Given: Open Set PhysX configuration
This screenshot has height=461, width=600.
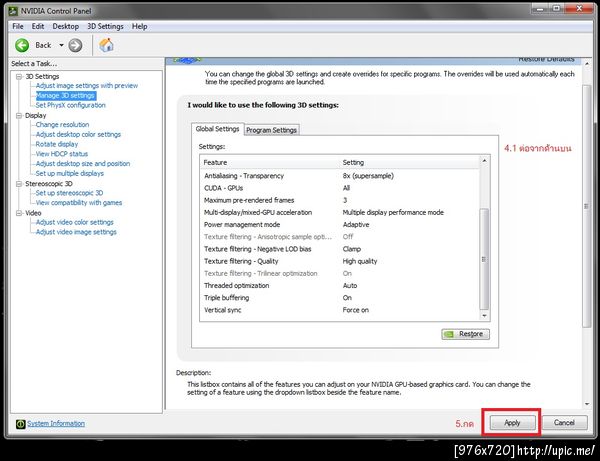Looking at the screenshot, I should (70, 105).
